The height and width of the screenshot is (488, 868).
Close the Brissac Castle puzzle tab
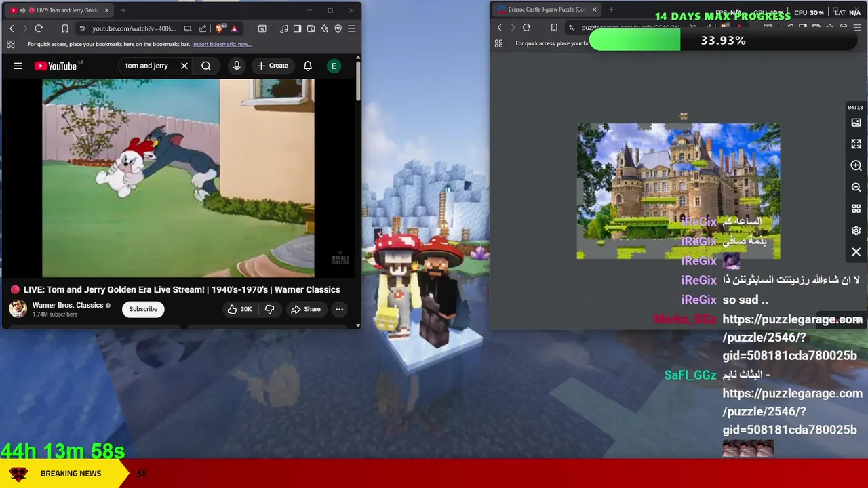pos(595,9)
